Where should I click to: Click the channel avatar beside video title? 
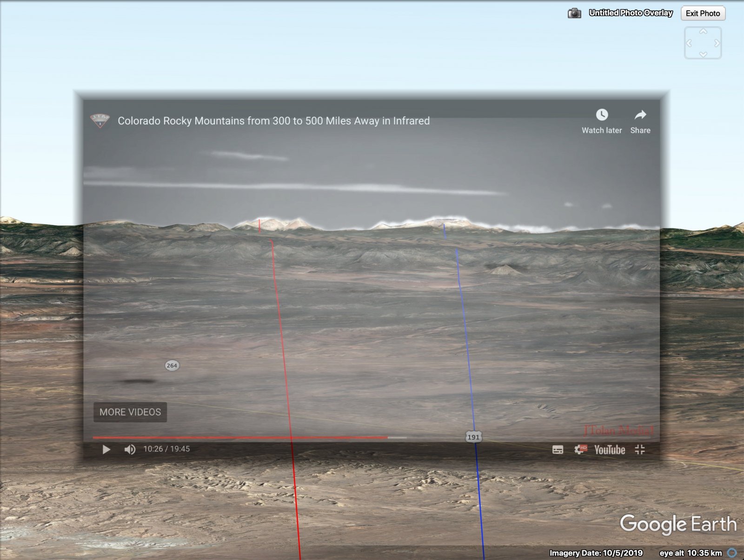click(100, 120)
